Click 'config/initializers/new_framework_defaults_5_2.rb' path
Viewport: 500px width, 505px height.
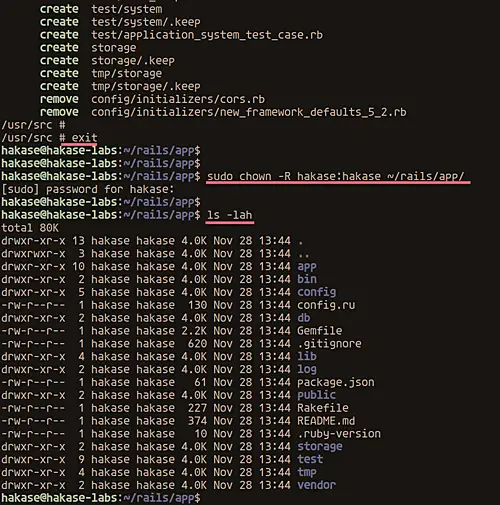pos(249,112)
